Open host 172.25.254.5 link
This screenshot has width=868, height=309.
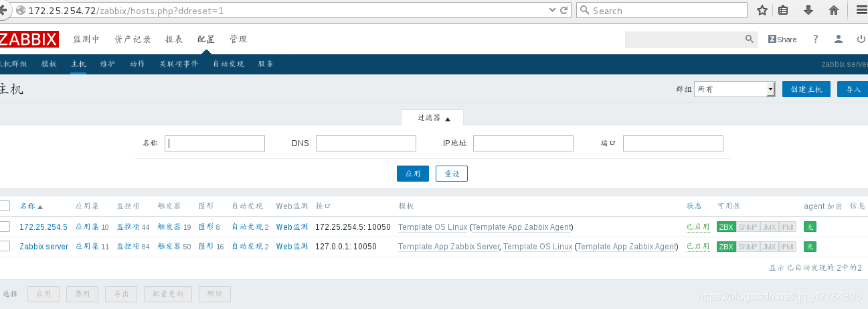(44, 227)
